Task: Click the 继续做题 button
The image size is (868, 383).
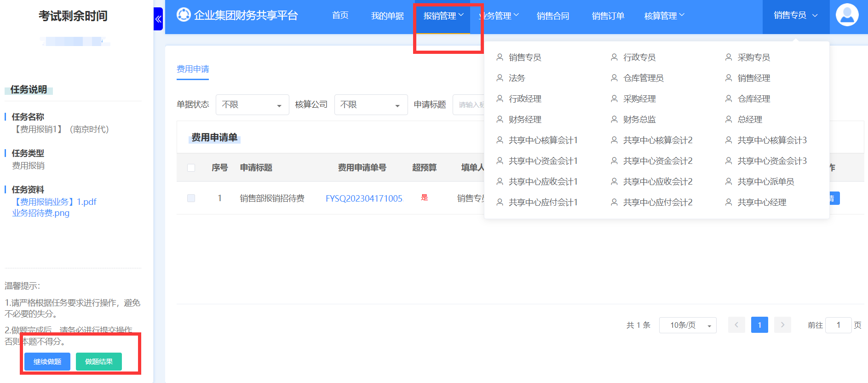Action: 47,362
